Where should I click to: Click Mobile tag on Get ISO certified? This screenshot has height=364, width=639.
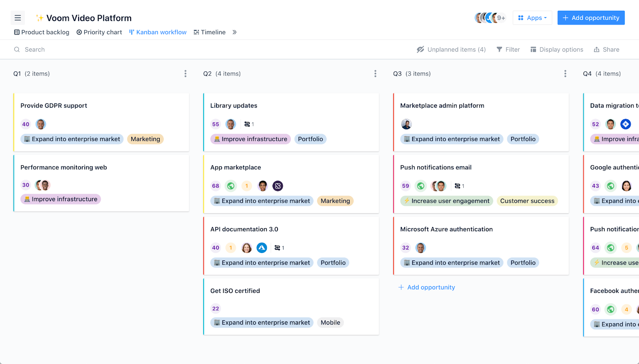330,322
